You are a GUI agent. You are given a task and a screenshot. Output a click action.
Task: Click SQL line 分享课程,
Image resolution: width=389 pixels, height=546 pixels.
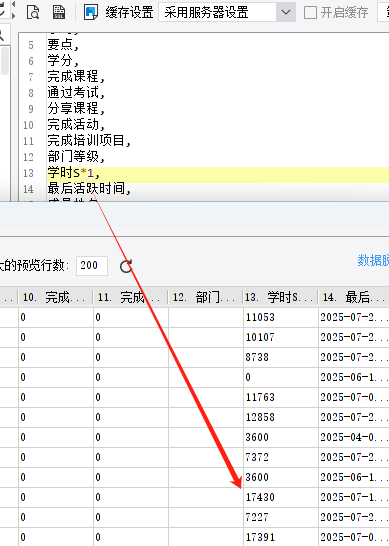(x=76, y=109)
